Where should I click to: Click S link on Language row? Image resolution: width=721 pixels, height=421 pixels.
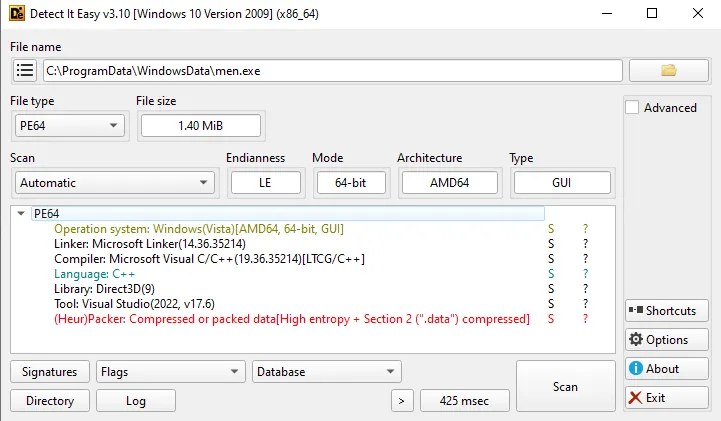click(x=551, y=274)
